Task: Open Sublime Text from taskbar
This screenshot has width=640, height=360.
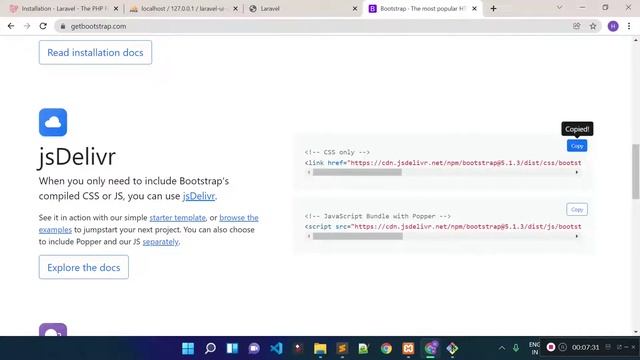Action: [342, 348]
